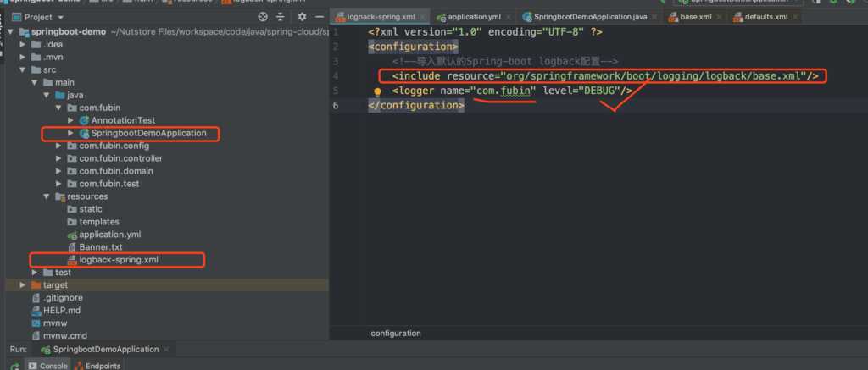Expand the com.fubin.config package
The image size is (868, 370).
pos(58,146)
